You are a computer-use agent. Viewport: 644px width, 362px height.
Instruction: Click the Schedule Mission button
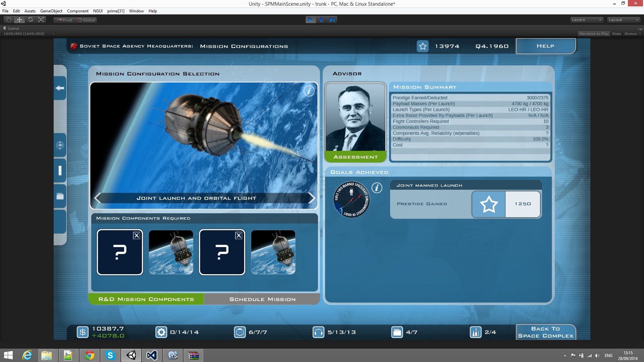[262, 299]
